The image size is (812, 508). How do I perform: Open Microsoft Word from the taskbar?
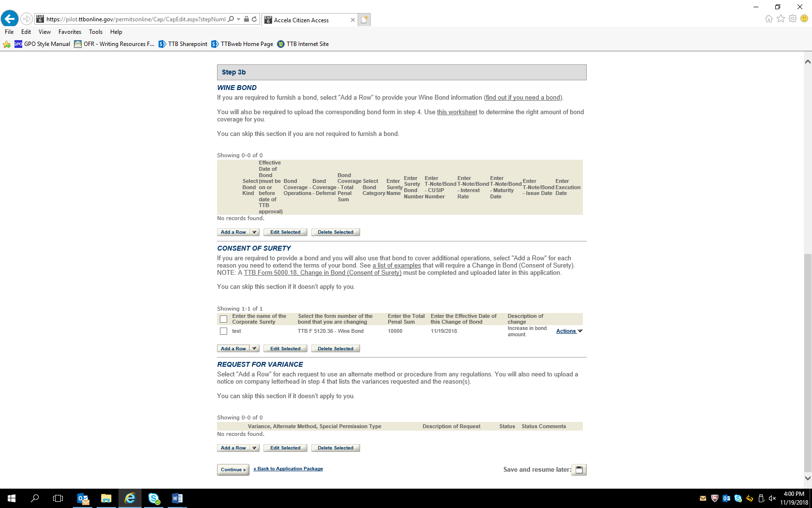click(x=177, y=498)
